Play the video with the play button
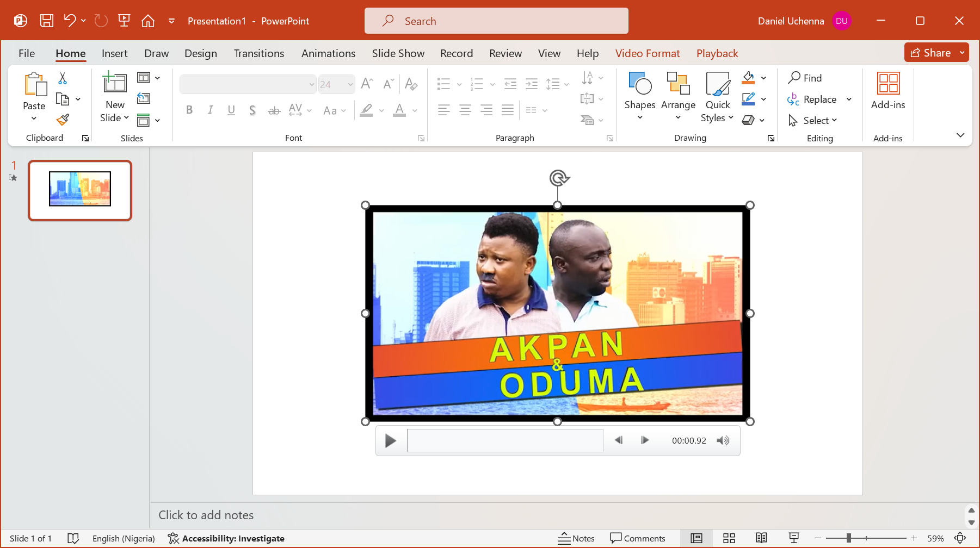The width and height of the screenshot is (980, 548). click(x=390, y=440)
